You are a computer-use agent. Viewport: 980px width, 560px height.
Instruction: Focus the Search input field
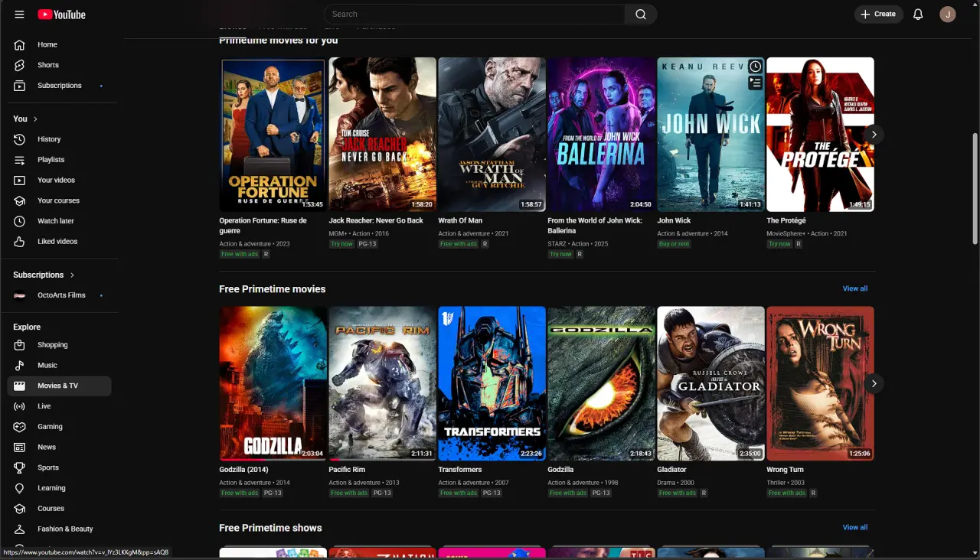474,14
